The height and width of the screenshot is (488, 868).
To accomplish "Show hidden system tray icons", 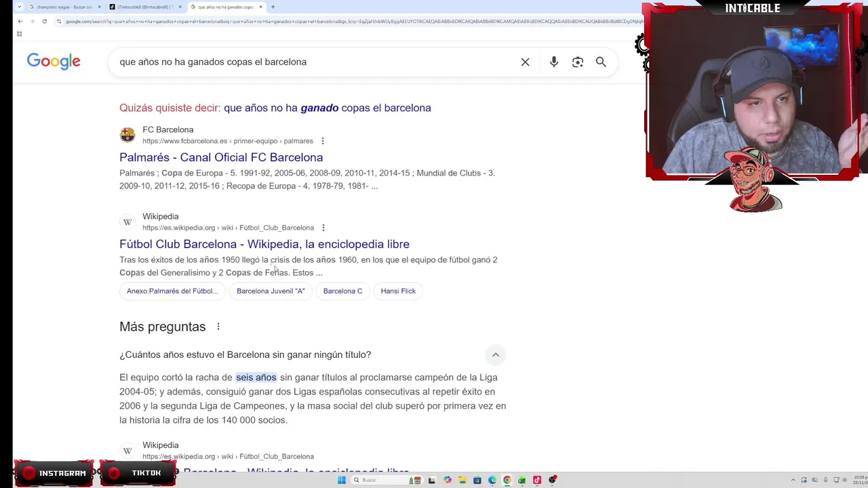I will click(x=793, y=480).
